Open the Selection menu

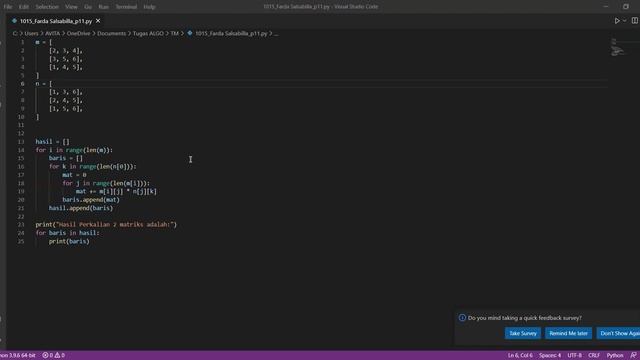tap(47, 7)
